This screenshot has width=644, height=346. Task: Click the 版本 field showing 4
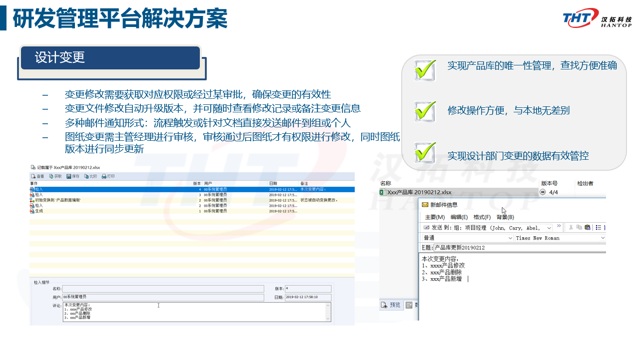(x=308, y=289)
